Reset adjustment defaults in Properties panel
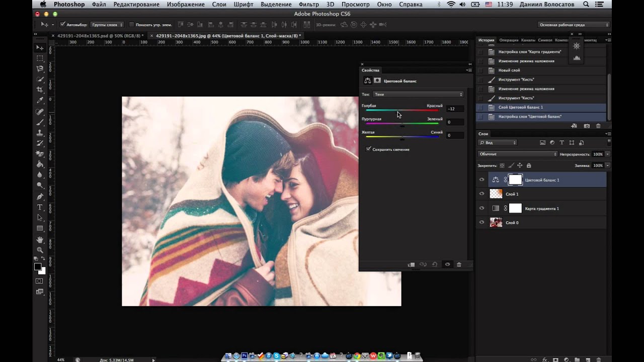Screen dimensions: 644x362 (435, 264)
